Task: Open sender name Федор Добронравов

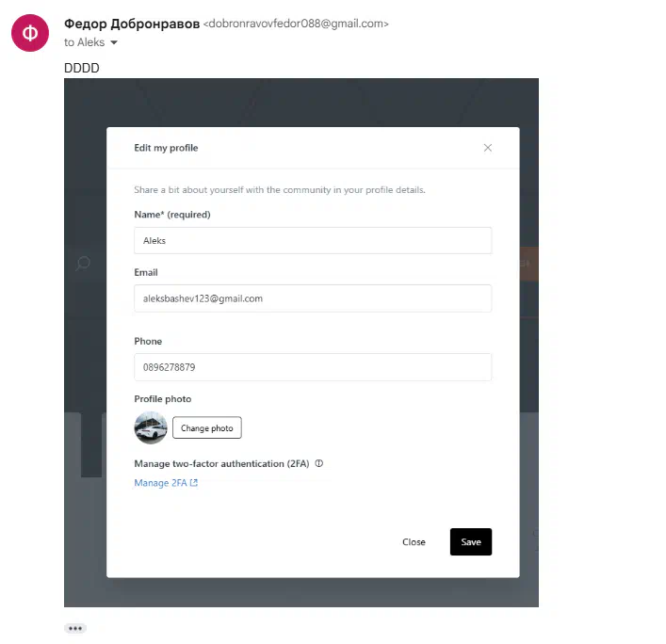Action: (x=132, y=24)
